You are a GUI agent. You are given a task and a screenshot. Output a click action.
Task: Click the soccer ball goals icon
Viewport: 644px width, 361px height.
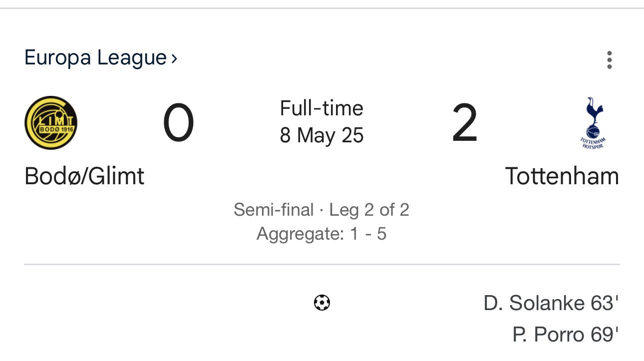[x=322, y=303]
